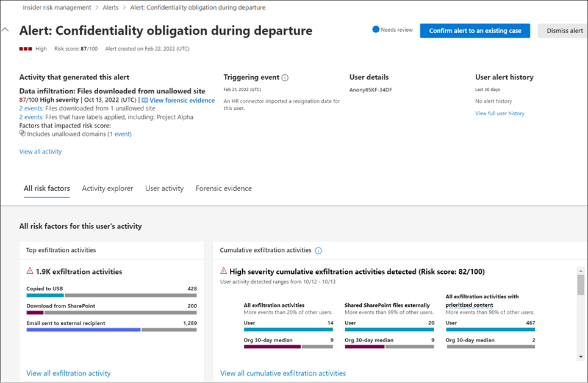This screenshot has width=588, height=383.
Task: Collapse the alert header using the top-left chevron
Action: 6,29
